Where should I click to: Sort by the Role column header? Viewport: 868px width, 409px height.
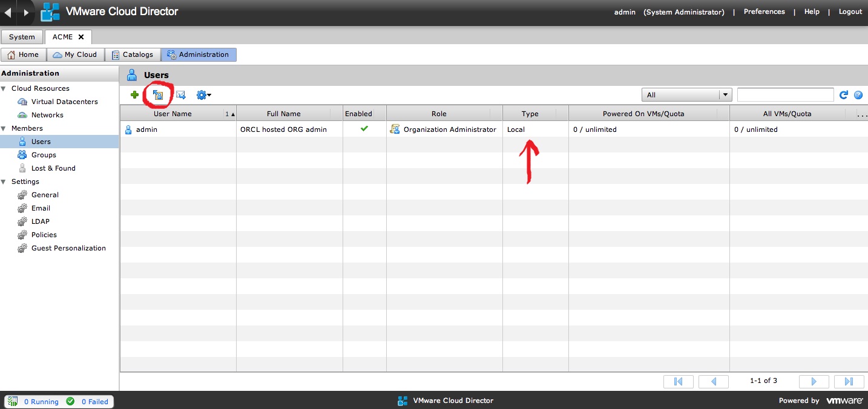tap(444, 114)
